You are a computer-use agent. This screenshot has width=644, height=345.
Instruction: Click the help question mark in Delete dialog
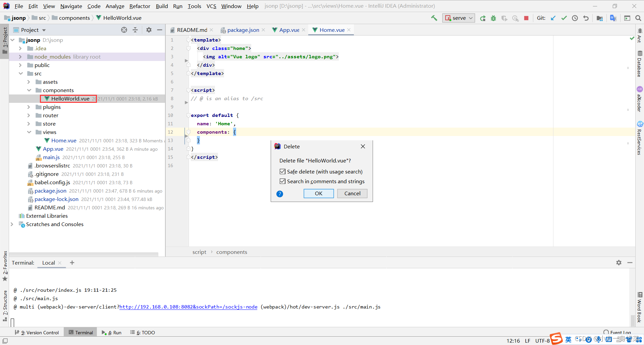point(280,194)
